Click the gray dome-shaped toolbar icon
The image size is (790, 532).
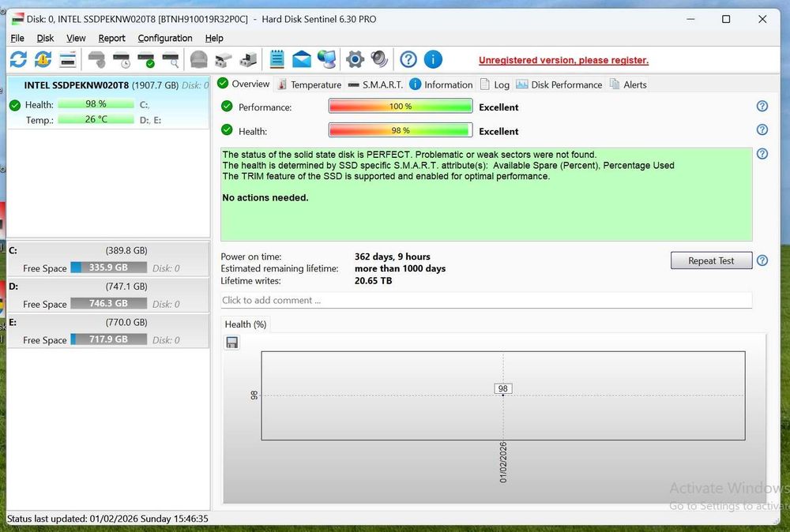(x=199, y=59)
